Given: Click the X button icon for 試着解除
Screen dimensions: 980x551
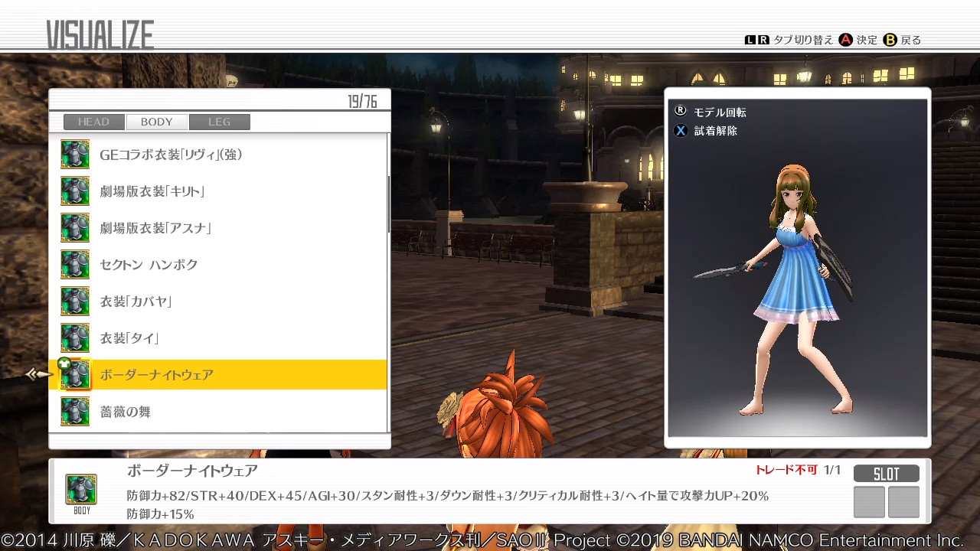Looking at the screenshot, I should [680, 131].
